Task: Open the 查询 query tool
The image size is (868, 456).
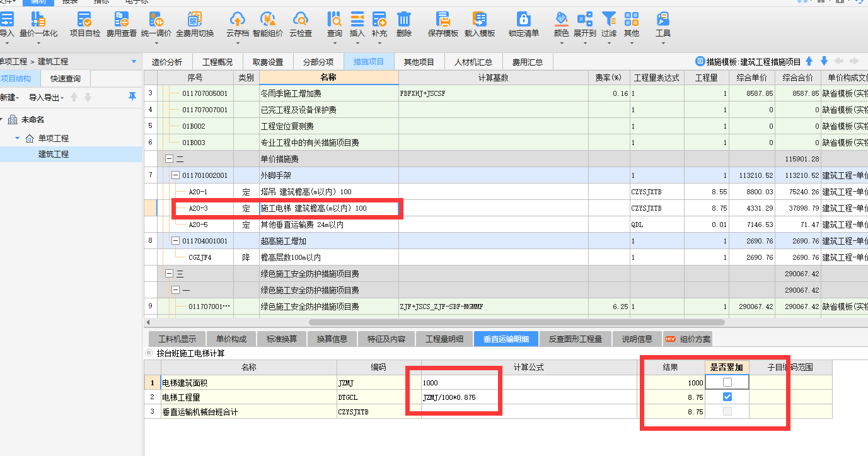Action: click(334, 24)
